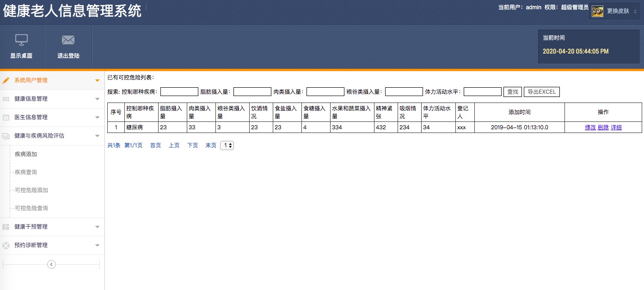Click the 显示桌面 monitor icon
Screen dimensions: 644x290
pos(22,40)
